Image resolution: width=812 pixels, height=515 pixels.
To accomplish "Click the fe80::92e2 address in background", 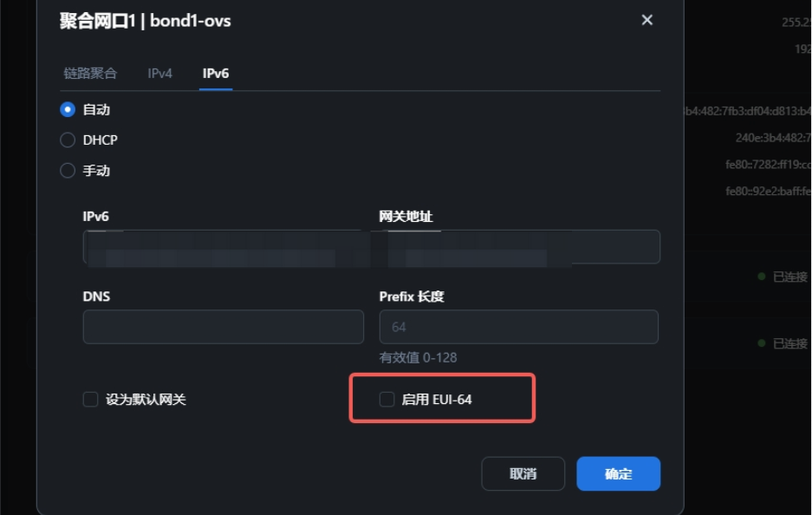I will [768, 191].
